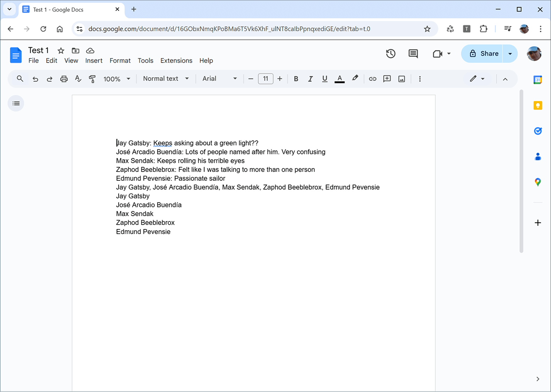Bookmark this page with the star
Screen dimensions: 551x392
427,29
